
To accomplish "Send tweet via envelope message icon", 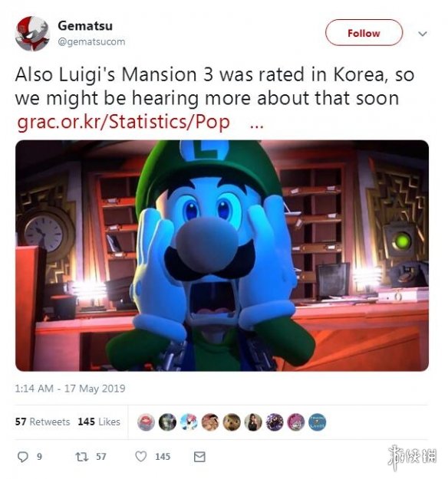I will coord(199,457).
